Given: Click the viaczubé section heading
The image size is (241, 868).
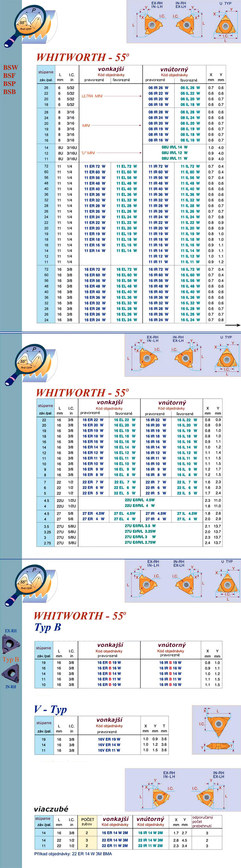Looking at the screenshot, I should pyautogui.click(x=51, y=809).
